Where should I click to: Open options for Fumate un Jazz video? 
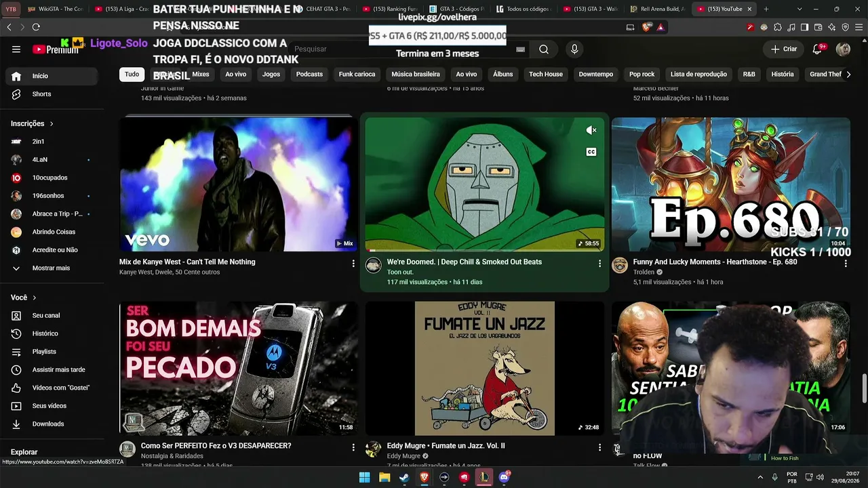(599, 447)
